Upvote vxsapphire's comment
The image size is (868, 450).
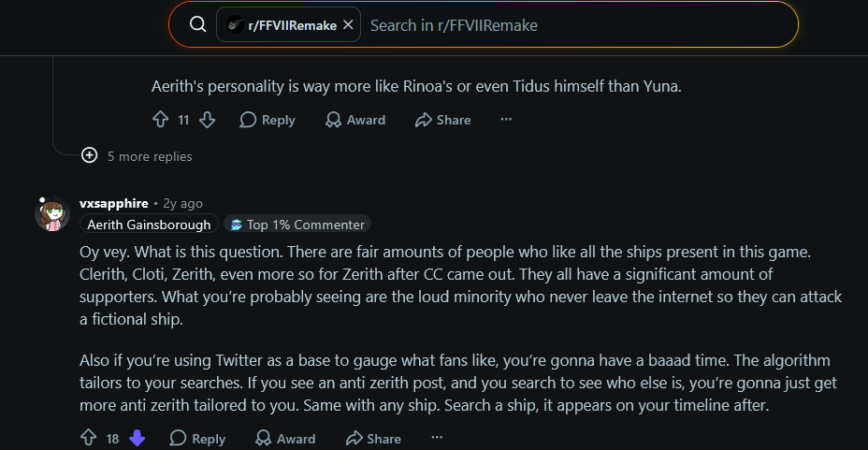[x=89, y=438]
